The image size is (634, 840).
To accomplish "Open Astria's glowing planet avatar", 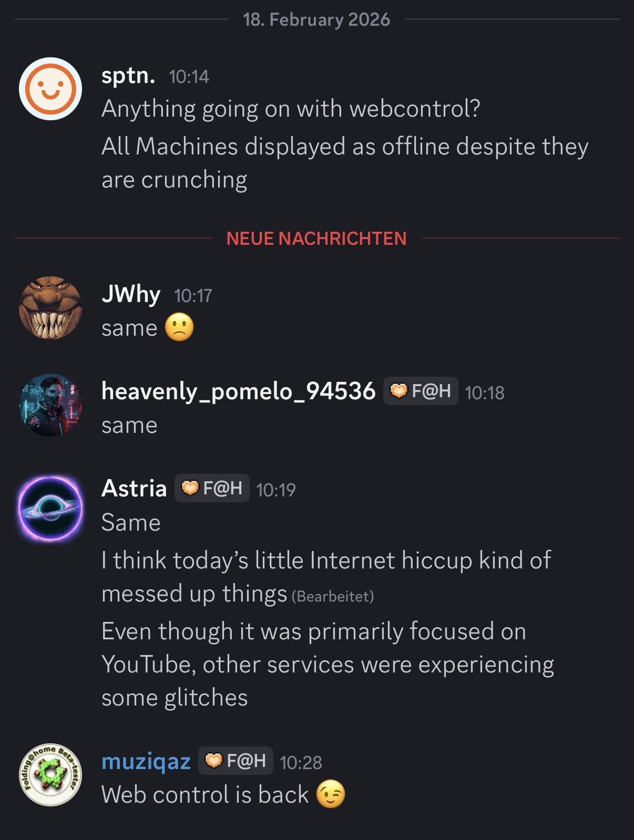I will point(50,508).
